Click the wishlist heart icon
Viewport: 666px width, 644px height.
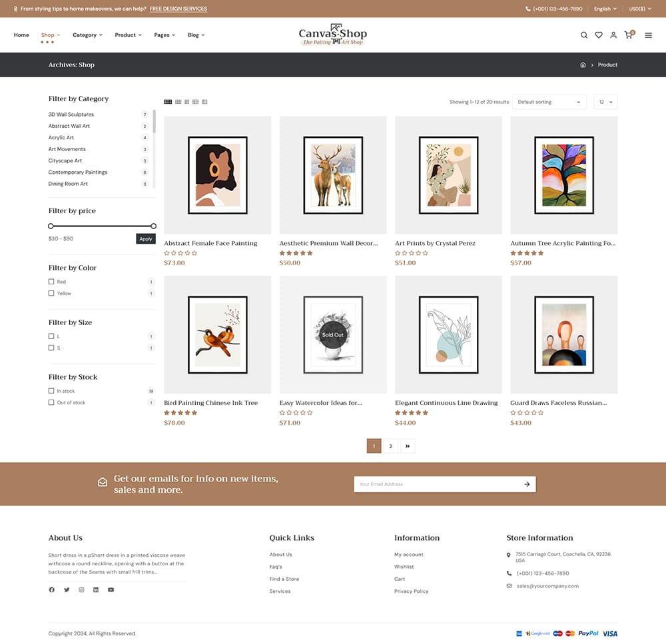click(599, 35)
